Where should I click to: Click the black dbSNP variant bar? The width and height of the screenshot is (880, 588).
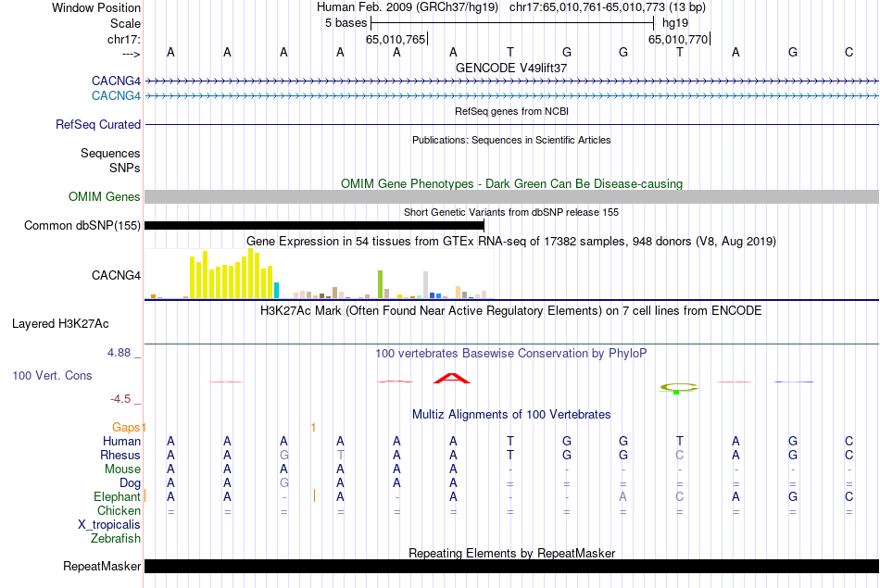tap(314, 226)
